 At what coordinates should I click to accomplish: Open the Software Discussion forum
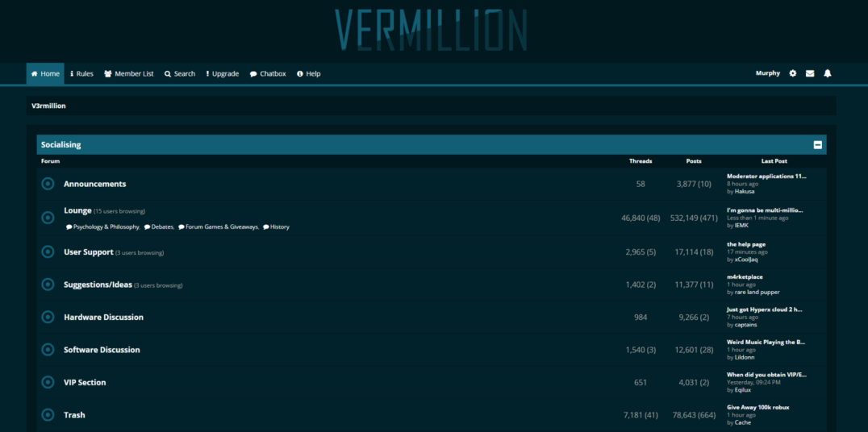[102, 350]
